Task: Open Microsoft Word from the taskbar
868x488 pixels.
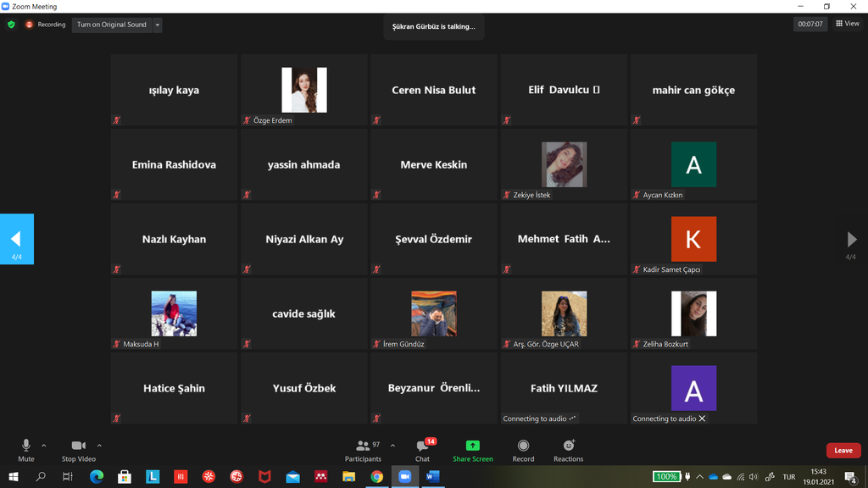Action: click(x=432, y=477)
